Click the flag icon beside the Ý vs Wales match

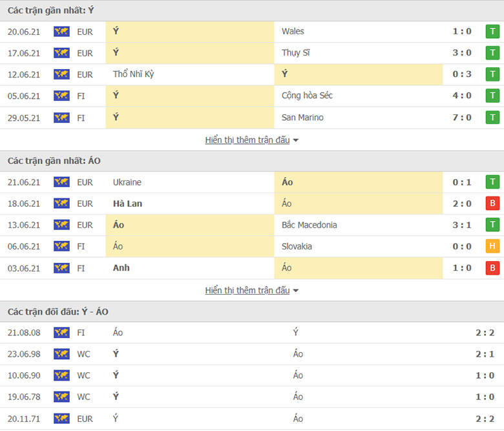[x=61, y=32]
